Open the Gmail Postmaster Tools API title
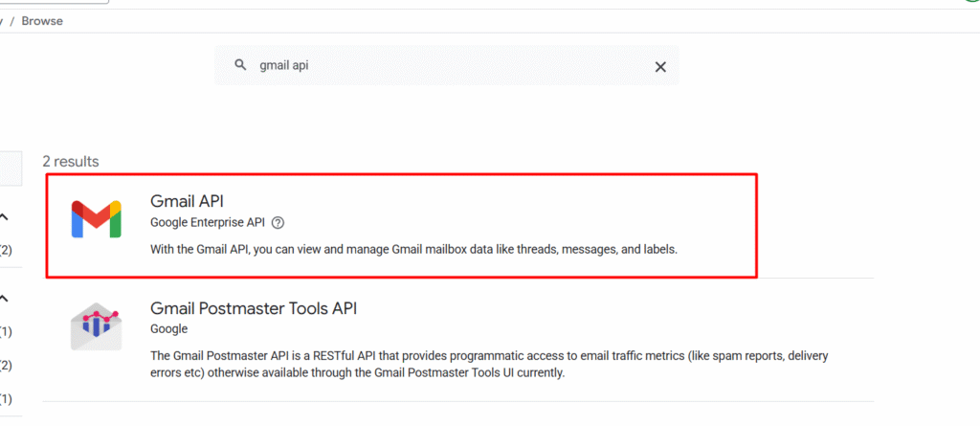Screen dimensions: 980x426 click(x=254, y=308)
